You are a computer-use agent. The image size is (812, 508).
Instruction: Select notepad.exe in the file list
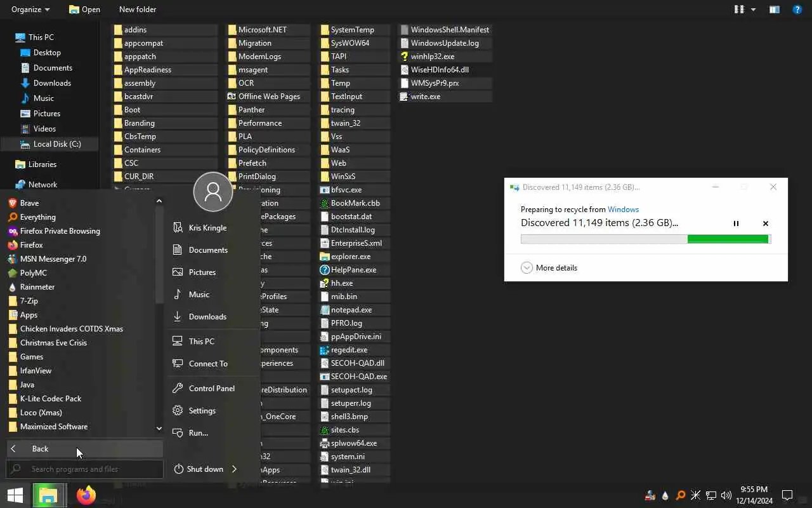coord(354,310)
